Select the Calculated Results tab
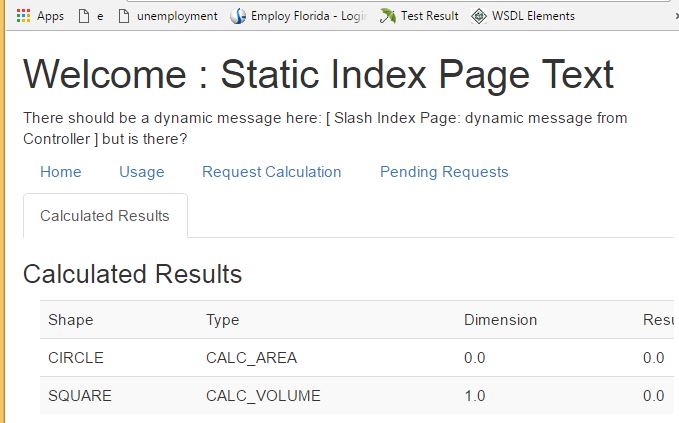This screenshot has height=423, width=679. (105, 216)
